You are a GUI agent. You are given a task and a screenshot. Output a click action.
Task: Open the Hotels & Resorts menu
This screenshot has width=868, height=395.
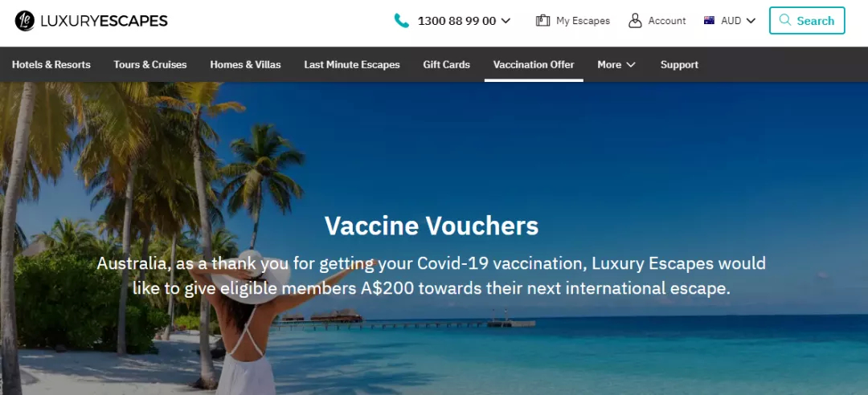[x=51, y=65]
